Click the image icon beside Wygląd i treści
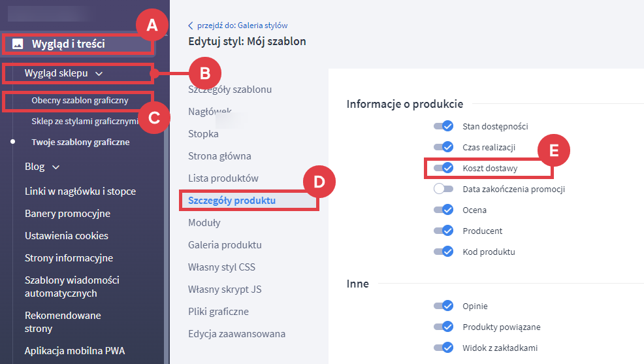 click(x=18, y=44)
